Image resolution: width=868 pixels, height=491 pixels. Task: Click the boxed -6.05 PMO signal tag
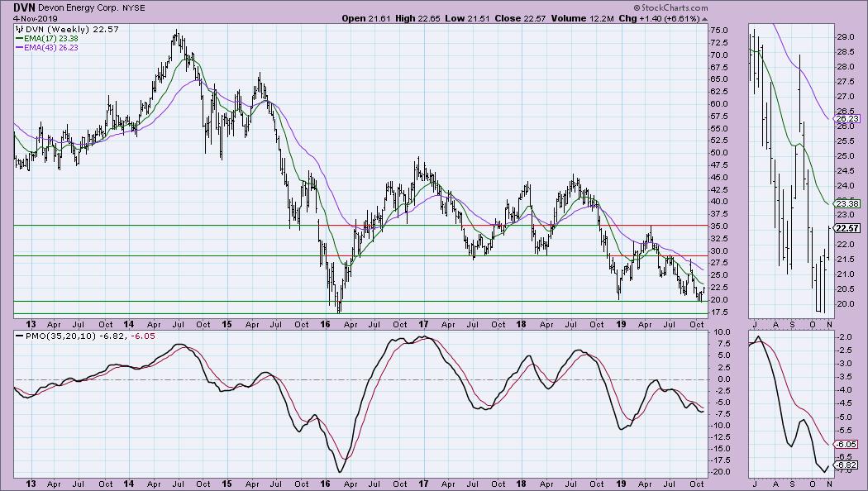click(x=847, y=445)
